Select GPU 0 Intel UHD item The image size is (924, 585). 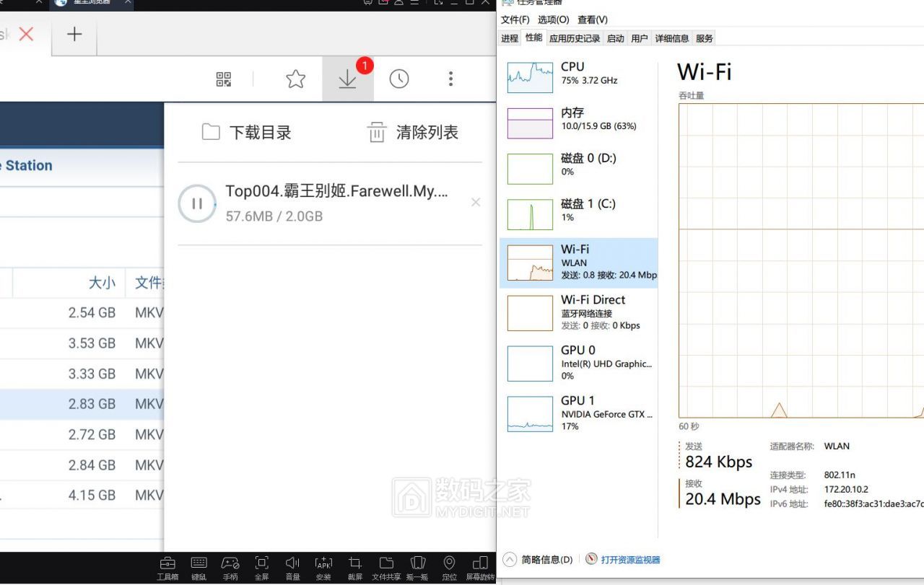[x=579, y=364]
